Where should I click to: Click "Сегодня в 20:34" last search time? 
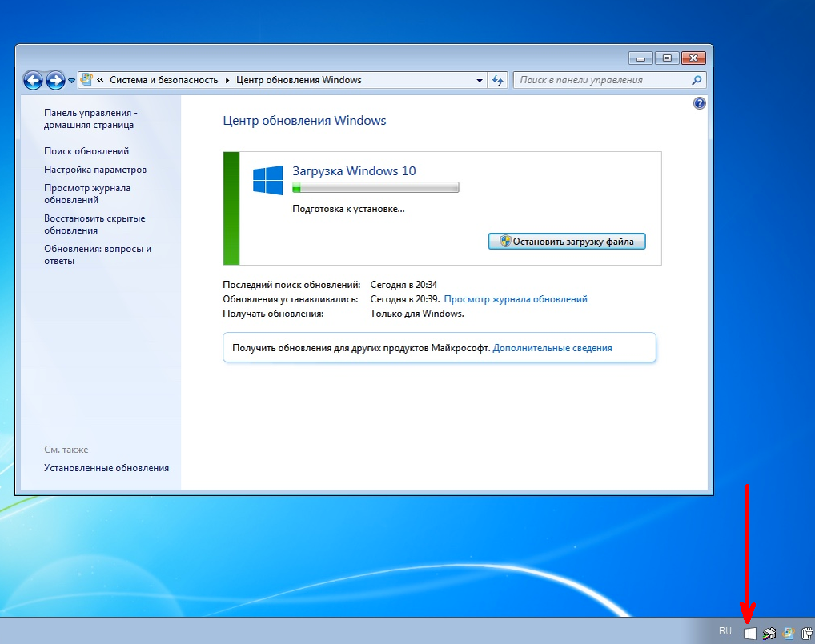point(403,285)
